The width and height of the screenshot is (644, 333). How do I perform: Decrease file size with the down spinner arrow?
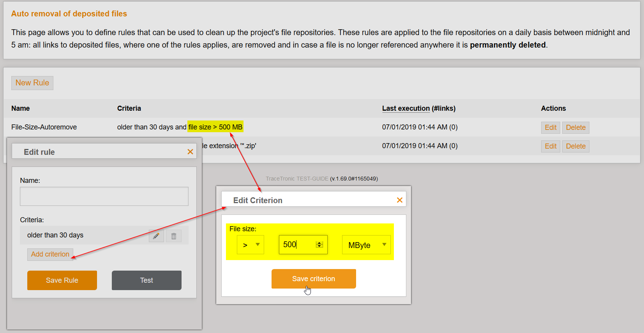pyautogui.click(x=319, y=246)
